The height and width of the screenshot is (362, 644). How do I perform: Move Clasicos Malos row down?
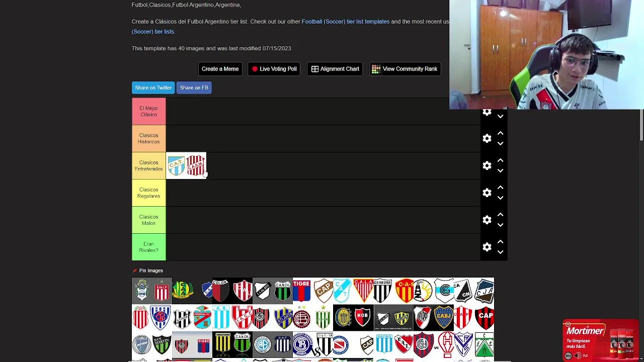click(x=500, y=225)
